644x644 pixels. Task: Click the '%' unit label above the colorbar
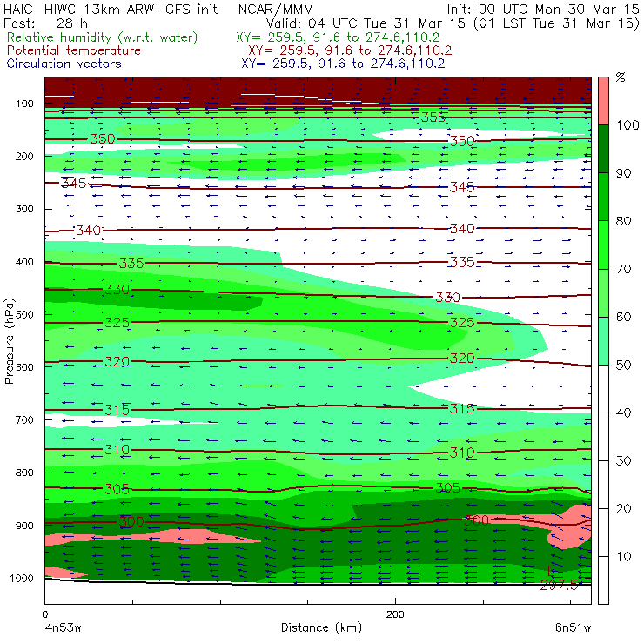pos(621,77)
